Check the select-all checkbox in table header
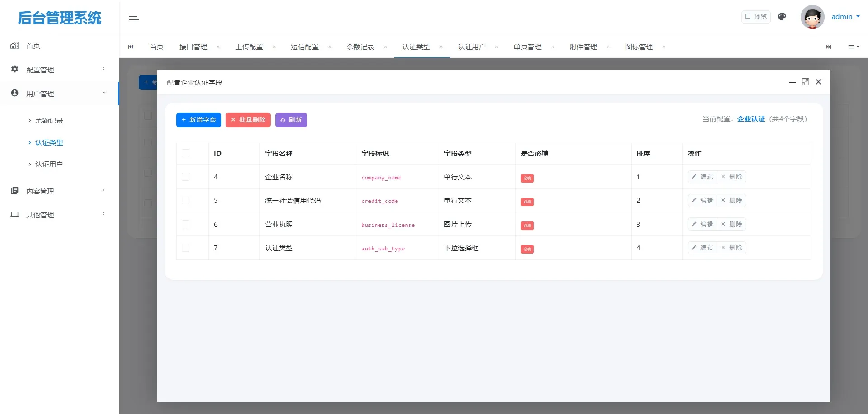The width and height of the screenshot is (868, 414). pyautogui.click(x=186, y=153)
